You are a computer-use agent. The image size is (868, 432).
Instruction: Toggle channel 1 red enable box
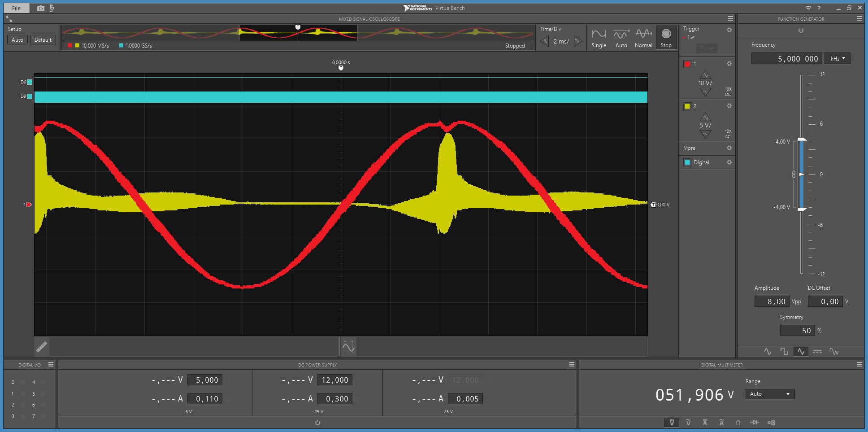coord(687,64)
